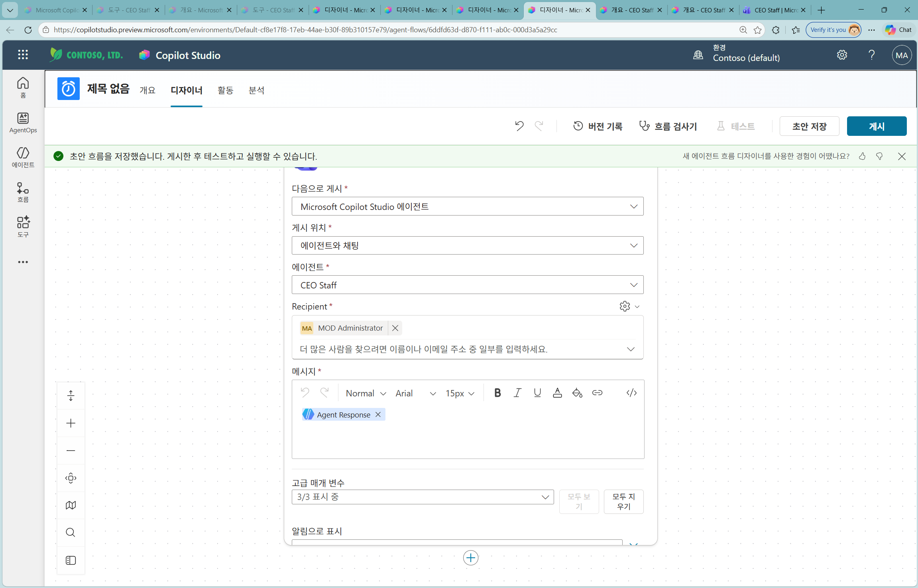Give thumbs down feedback on the designer
The image size is (918, 588).
pyautogui.click(x=879, y=156)
